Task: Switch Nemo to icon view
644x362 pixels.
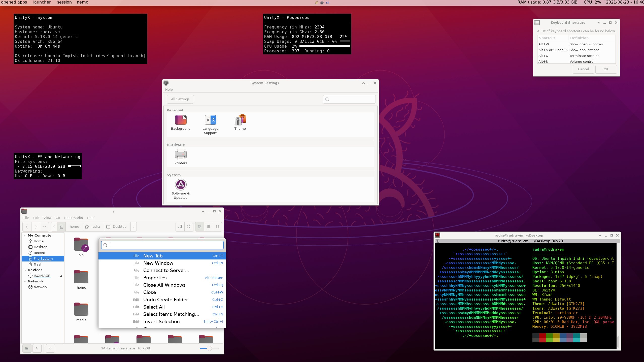Action: pyautogui.click(x=200, y=227)
